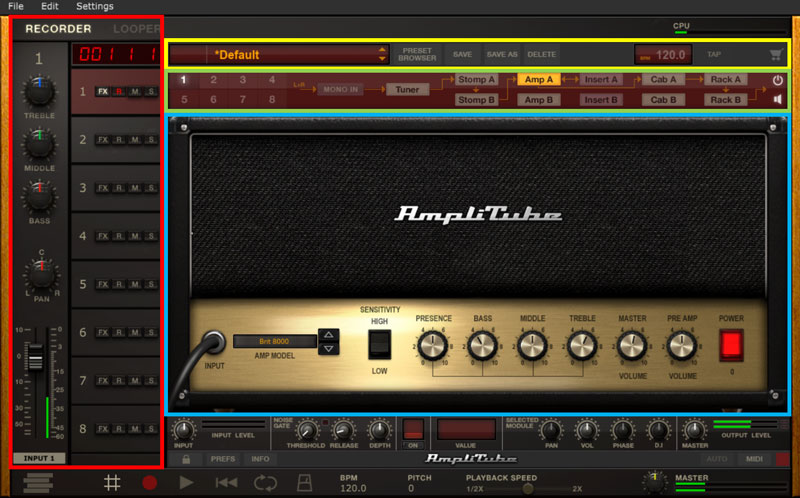
Task: Open the Edit menu
Action: (x=49, y=6)
